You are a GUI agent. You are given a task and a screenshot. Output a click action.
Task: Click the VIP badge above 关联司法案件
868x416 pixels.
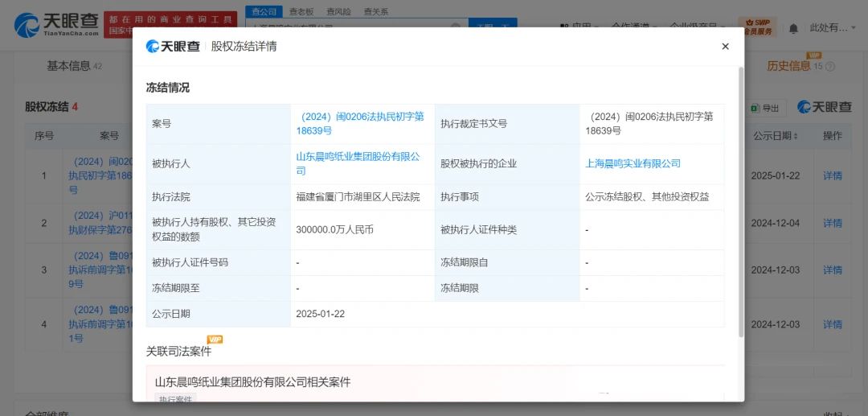click(215, 340)
